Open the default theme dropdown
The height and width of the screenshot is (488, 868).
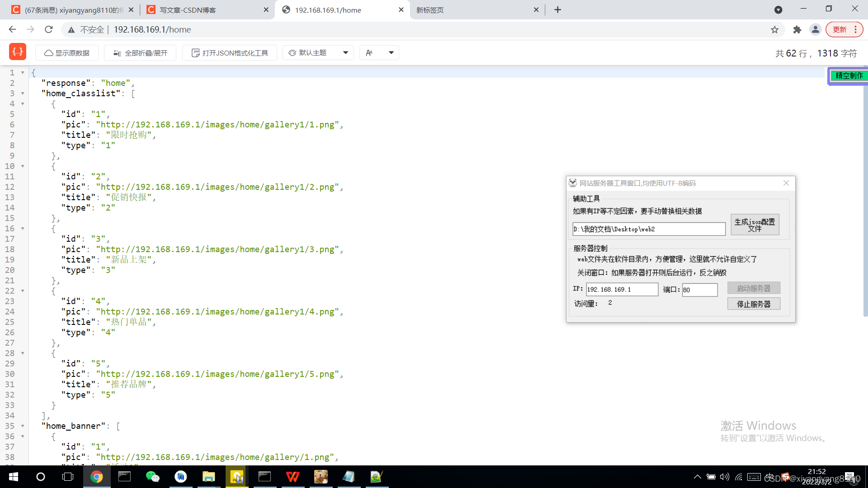coord(319,53)
